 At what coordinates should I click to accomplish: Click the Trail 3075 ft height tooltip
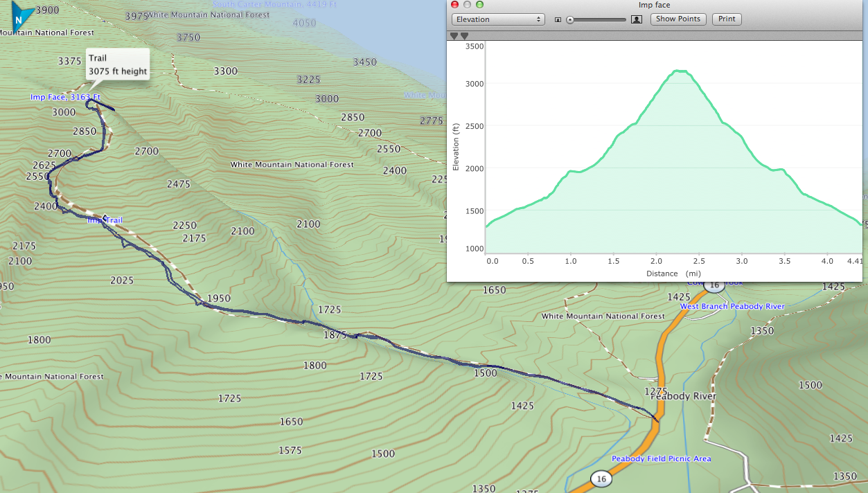[x=117, y=64]
